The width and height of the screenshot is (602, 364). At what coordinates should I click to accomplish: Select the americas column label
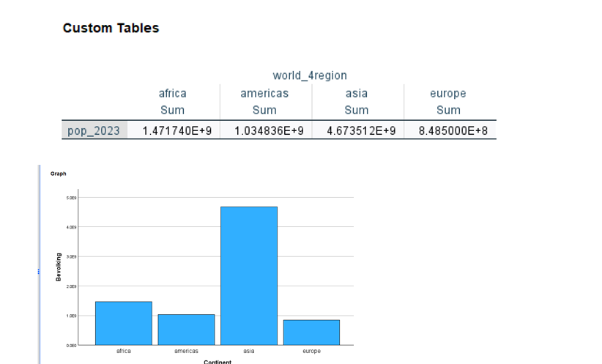click(264, 93)
